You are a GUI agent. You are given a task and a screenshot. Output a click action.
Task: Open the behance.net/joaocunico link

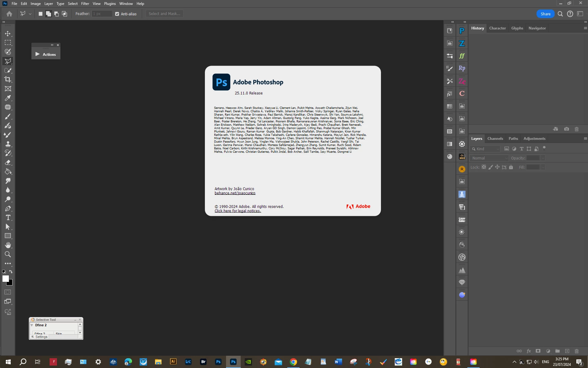pyautogui.click(x=235, y=193)
